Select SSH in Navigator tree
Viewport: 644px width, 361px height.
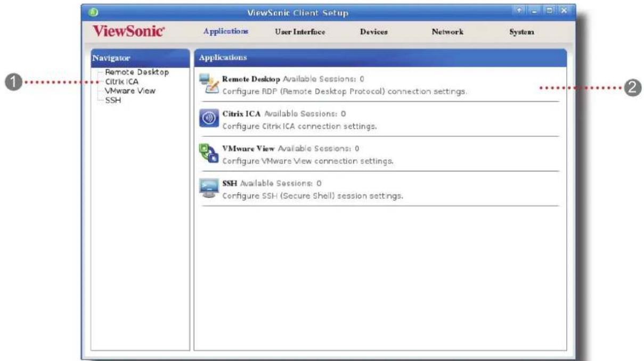113,100
